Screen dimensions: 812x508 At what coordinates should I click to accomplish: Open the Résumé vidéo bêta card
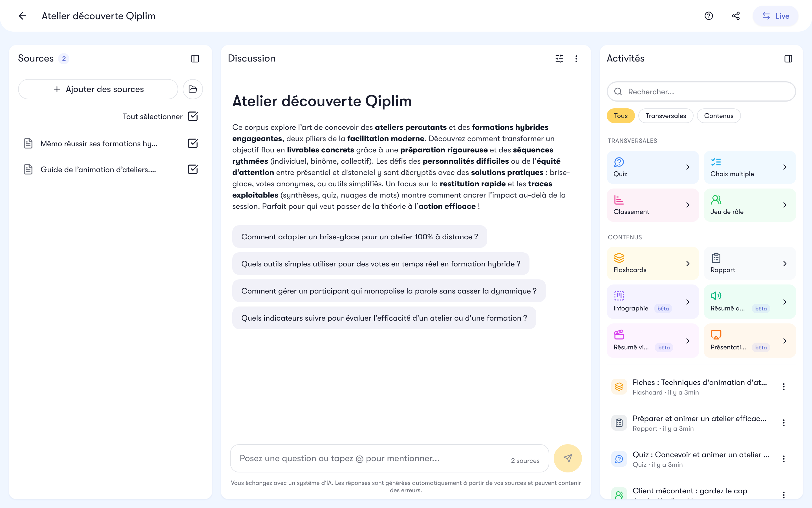[x=652, y=341]
